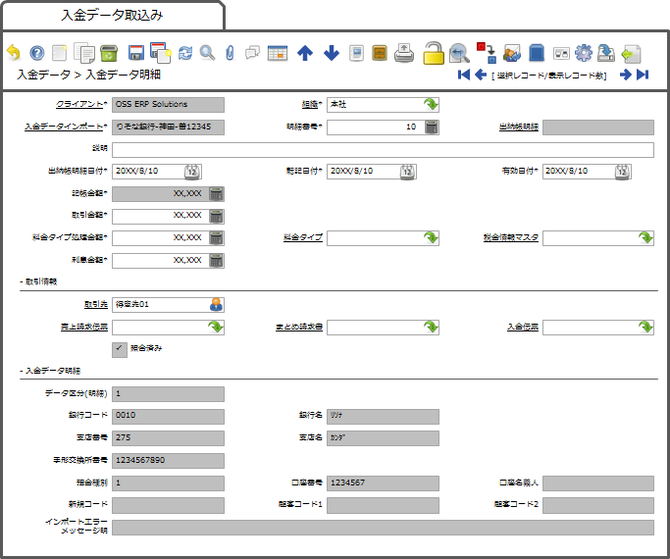Viewport: 670px width, 559px height.
Task: Open calculator for 取引金額 field
Action: [216, 216]
